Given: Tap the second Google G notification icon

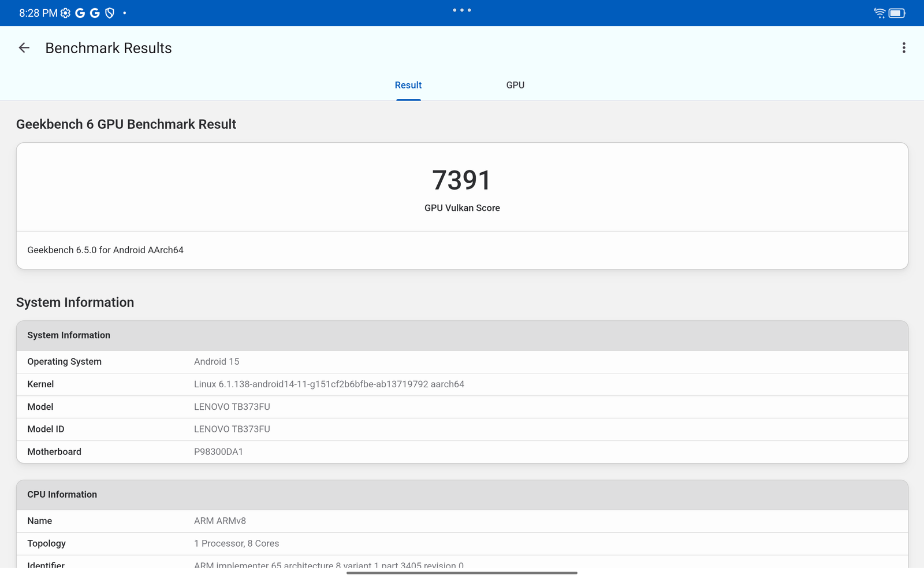Looking at the screenshot, I should (x=95, y=13).
